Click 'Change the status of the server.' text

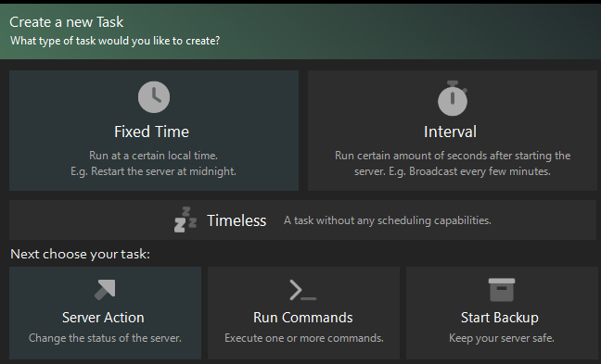click(105, 338)
